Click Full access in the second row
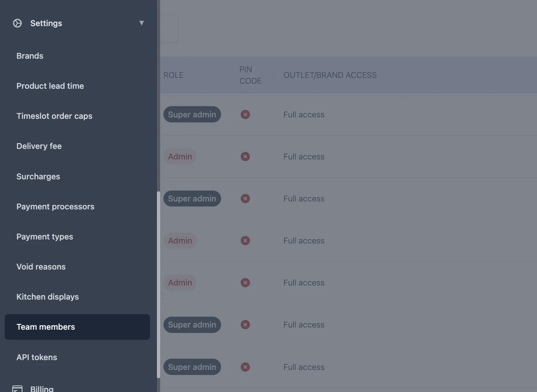The height and width of the screenshot is (392, 537). (304, 157)
